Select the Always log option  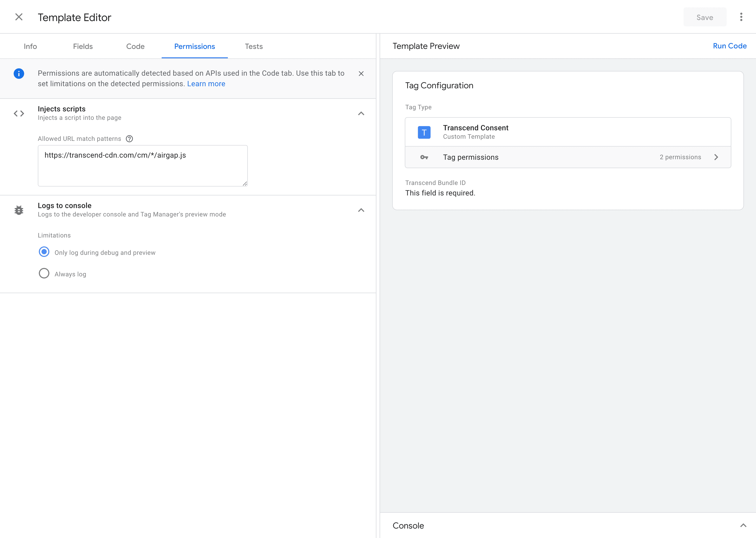point(44,273)
